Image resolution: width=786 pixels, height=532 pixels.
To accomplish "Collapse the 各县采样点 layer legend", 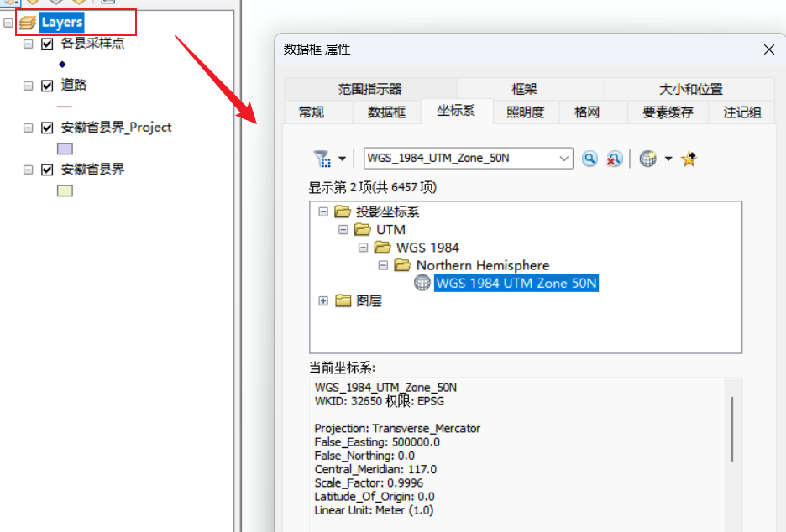I will (28, 44).
